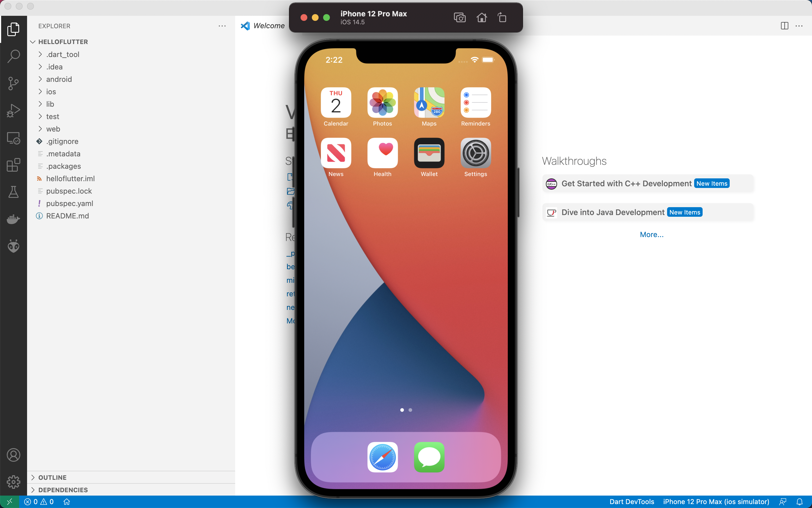Click the feedback icon in status bar
This screenshot has height=508, width=812.
(783, 502)
